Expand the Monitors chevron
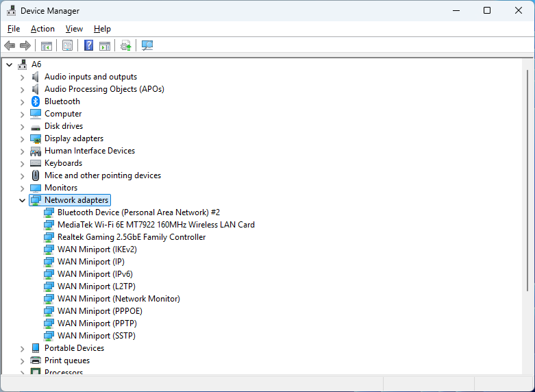535x392 pixels. click(x=22, y=188)
